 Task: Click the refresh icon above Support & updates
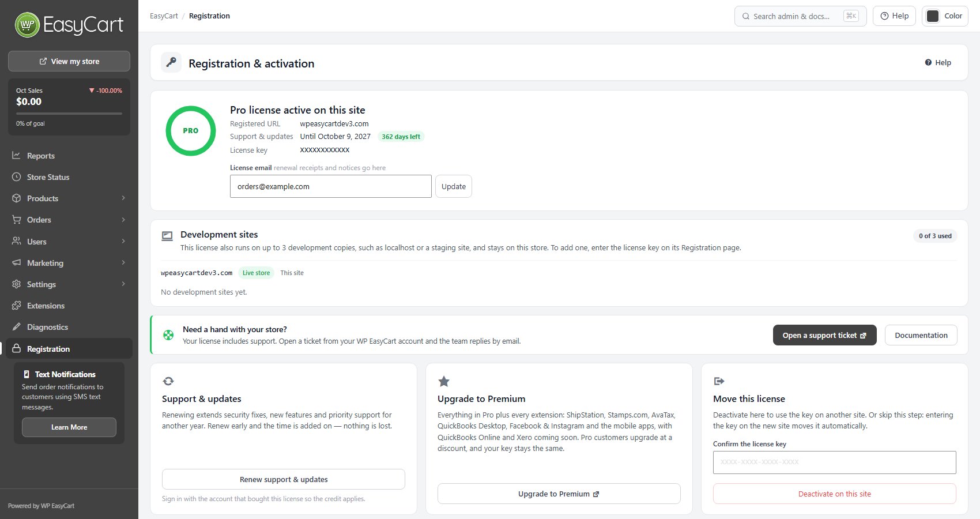click(x=168, y=381)
